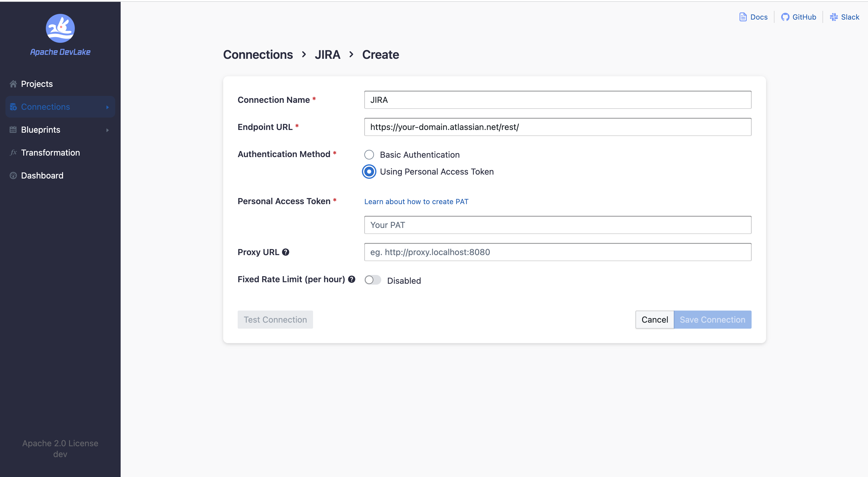Click the Proxy URL help question icon
Screen dimensions: 868x477
tap(286, 252)
